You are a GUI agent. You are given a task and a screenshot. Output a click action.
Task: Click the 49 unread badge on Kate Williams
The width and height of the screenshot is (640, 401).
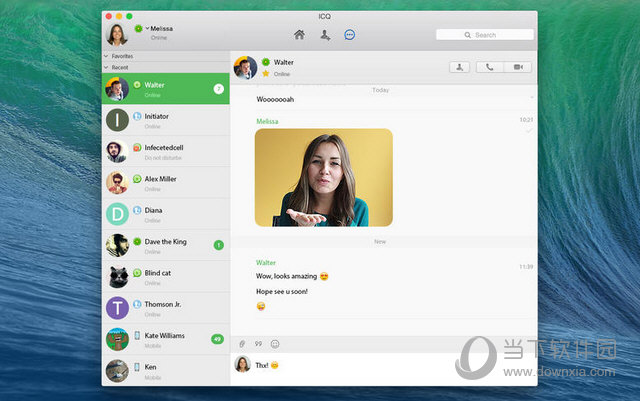tap(218, 339)
